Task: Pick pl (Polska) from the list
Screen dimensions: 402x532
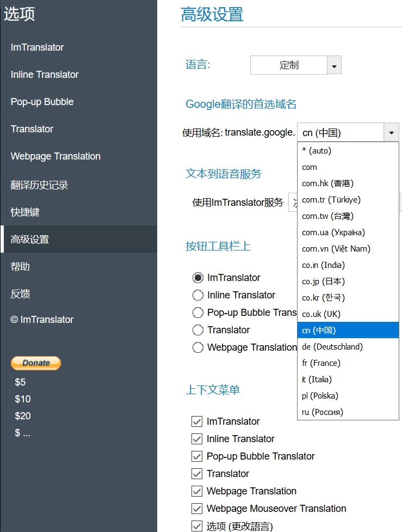Action: (348, 396)
